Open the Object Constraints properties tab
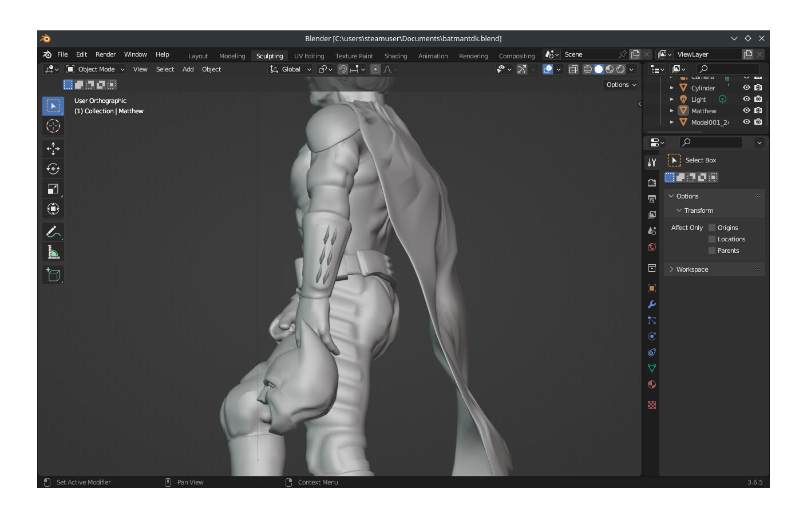Screen dimensions: 807x532 click(652, 352)
